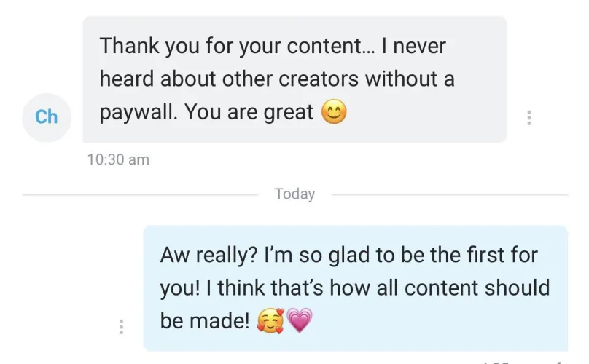Click the smiling face with hearts emoji
Viewport: 589px width, 364px height.
point(270,320)
